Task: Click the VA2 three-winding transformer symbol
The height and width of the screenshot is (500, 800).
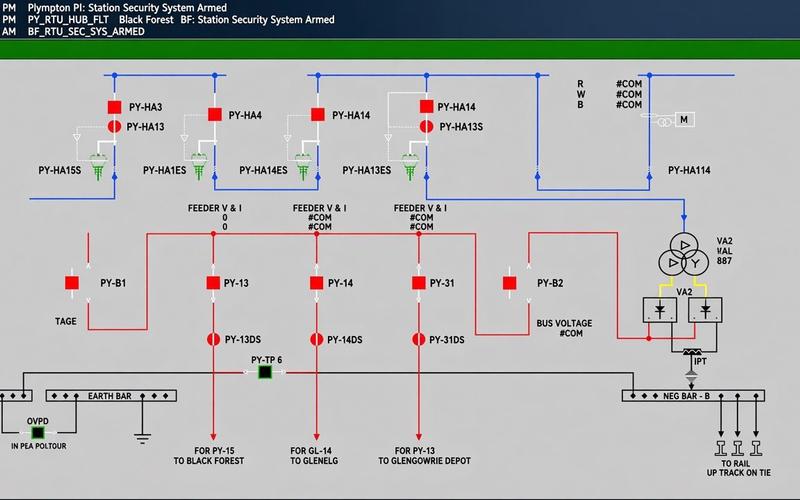Action: click(x=684, y=255)
